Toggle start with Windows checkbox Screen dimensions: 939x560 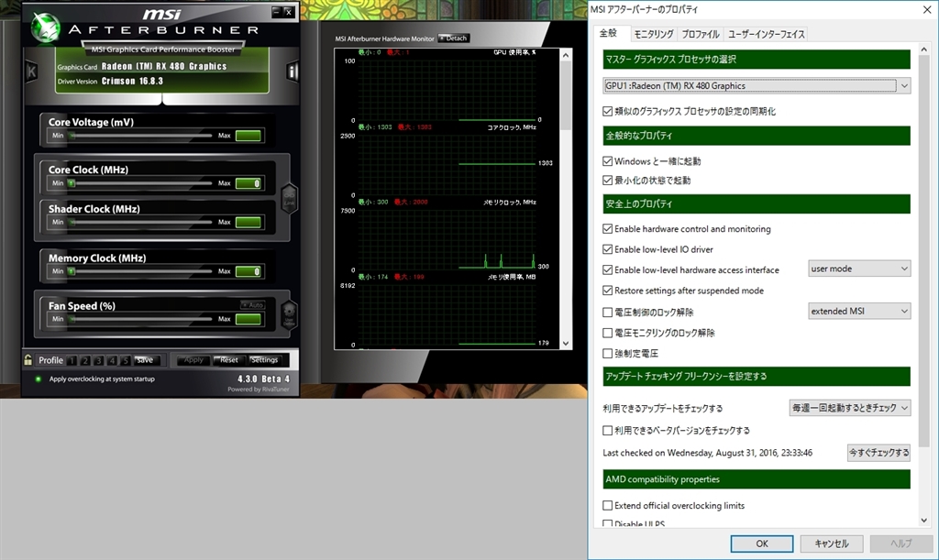pos(607,161)
